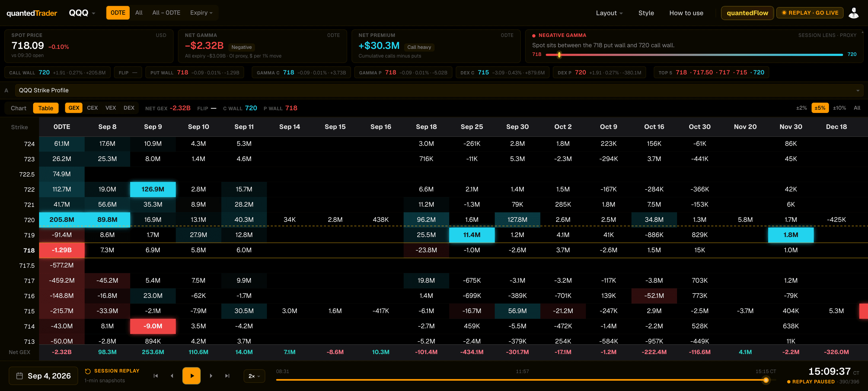
Task: Click the 11:57 timeline marker
Action: tap(522, 371)
